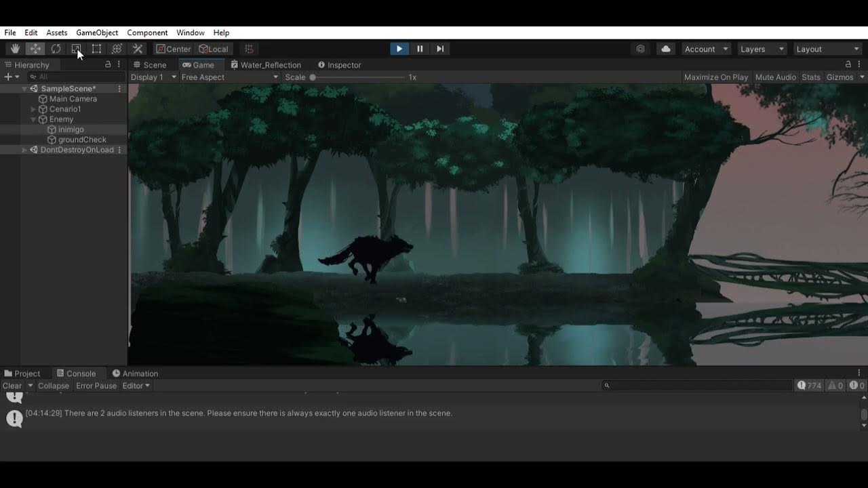Switch to the Inspector tab

[339, 65]
